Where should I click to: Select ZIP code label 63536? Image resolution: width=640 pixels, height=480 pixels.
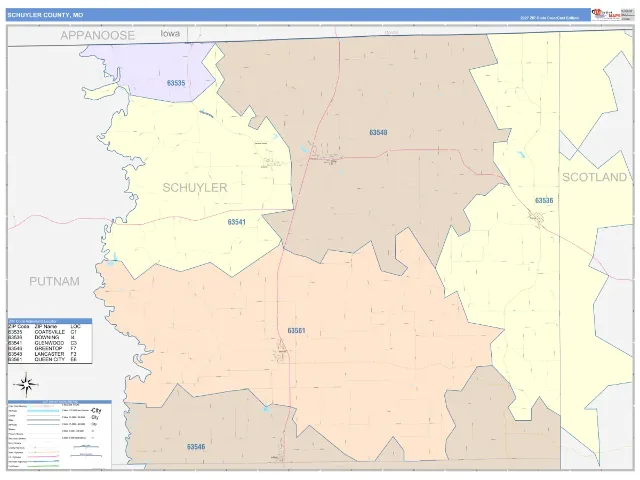coord(544,200)
